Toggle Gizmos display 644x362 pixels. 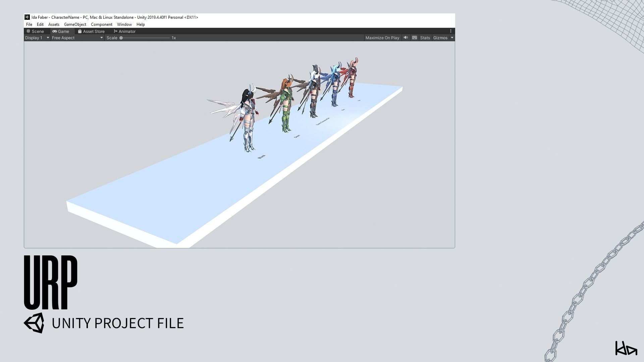click(x=440, y=38)
